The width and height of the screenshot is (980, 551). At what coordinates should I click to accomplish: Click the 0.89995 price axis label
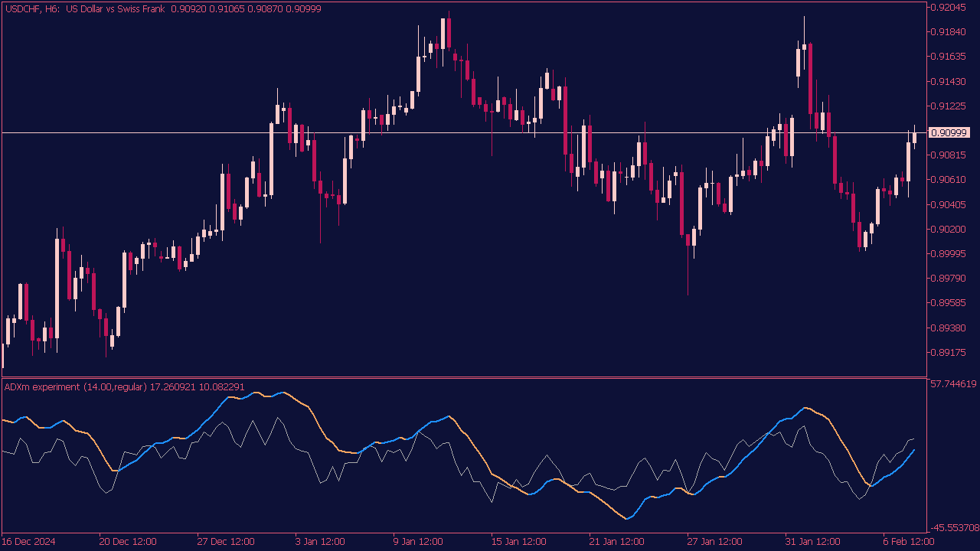tap(949, 253)
